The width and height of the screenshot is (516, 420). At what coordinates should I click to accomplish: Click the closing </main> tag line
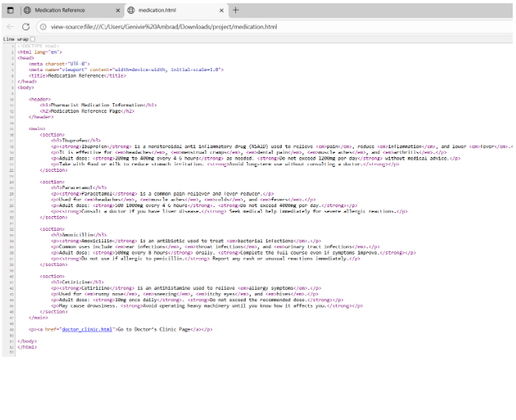38,318
